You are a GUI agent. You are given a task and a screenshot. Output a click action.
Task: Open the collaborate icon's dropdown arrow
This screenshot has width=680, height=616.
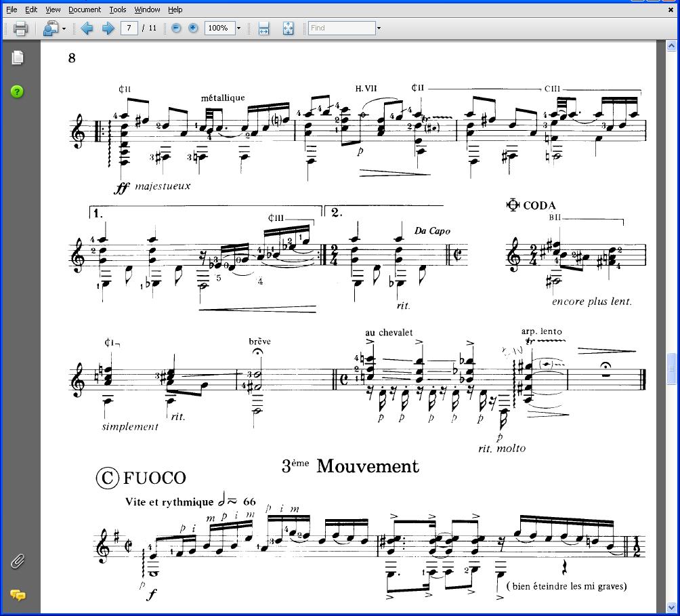[x=64, y=28]
